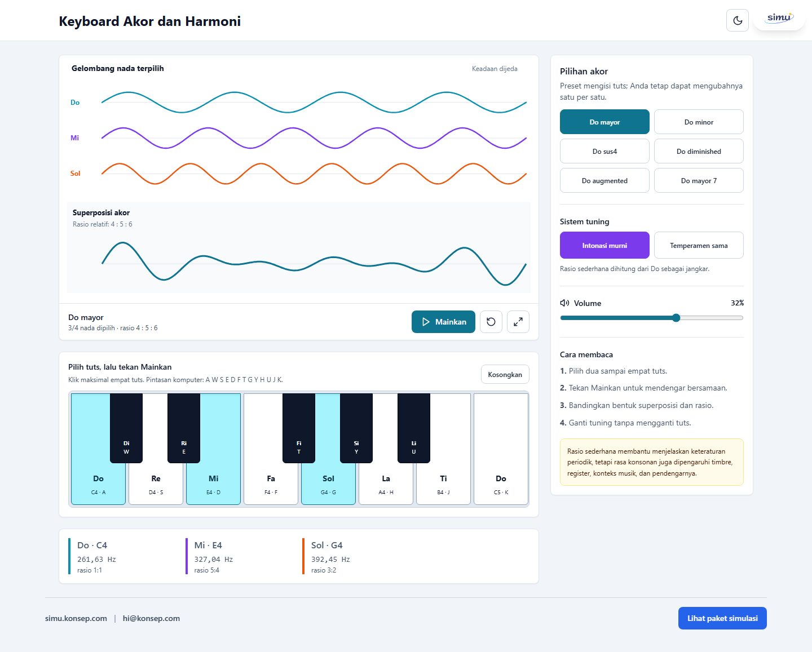Tap the Si black key
The image size is (812, 652).
point(356,428)
